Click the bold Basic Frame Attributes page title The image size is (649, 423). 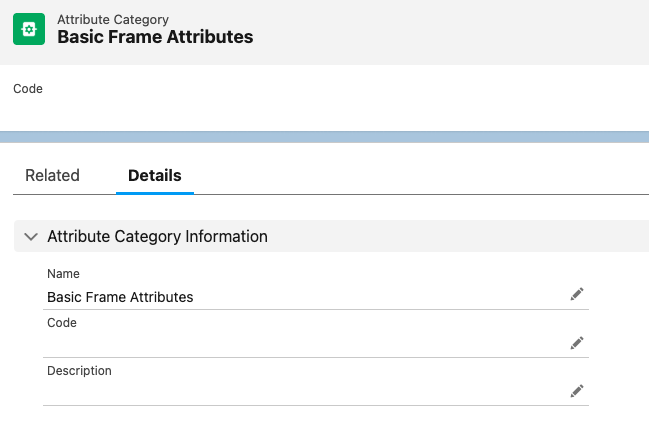click(155, 37)
